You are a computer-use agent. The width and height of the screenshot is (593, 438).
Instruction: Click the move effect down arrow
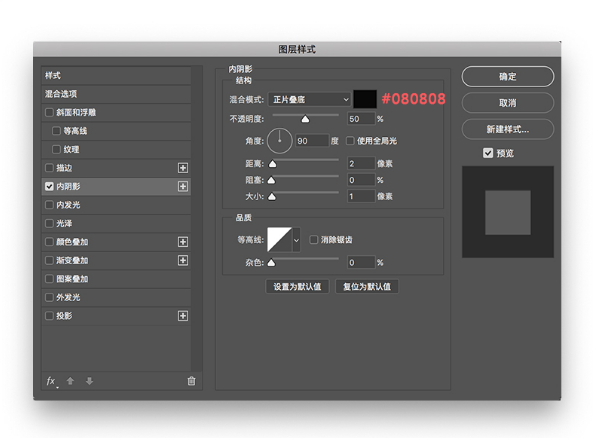pos(89,381)
